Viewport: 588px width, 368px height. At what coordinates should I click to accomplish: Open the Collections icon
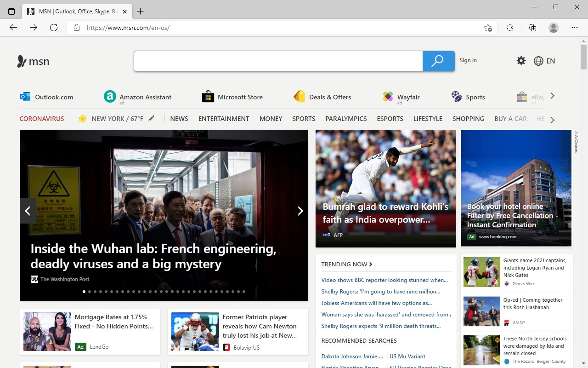click(x=532, y=28)
